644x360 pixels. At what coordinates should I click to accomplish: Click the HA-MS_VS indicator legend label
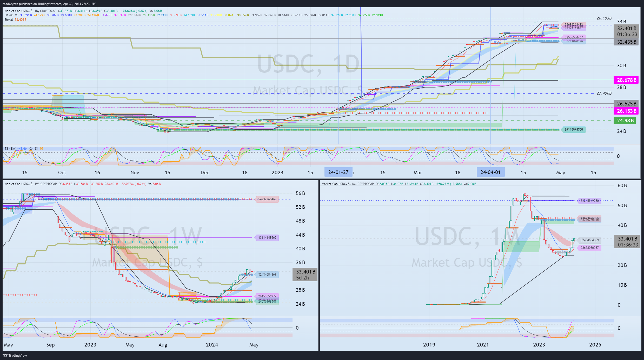(11, 15)
